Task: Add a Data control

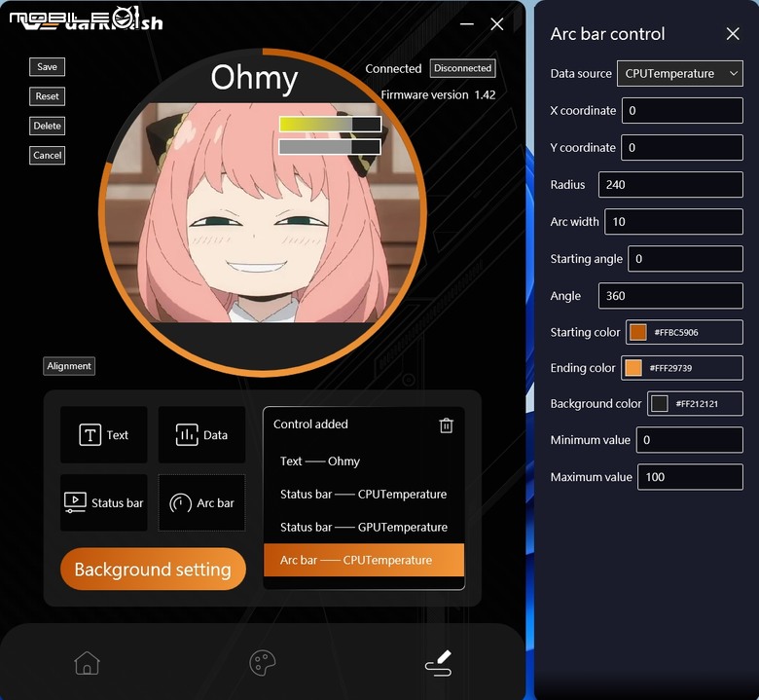Action: point(201,434)
